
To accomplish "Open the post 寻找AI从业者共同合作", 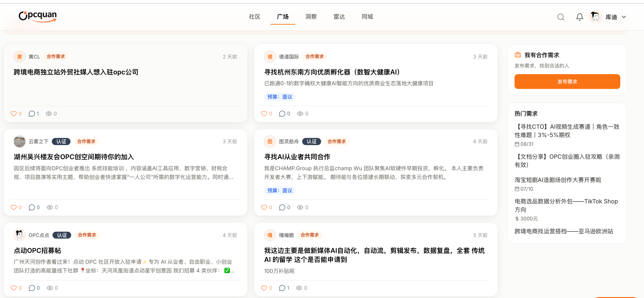I will pyautogui.click(x=297, y=157).
